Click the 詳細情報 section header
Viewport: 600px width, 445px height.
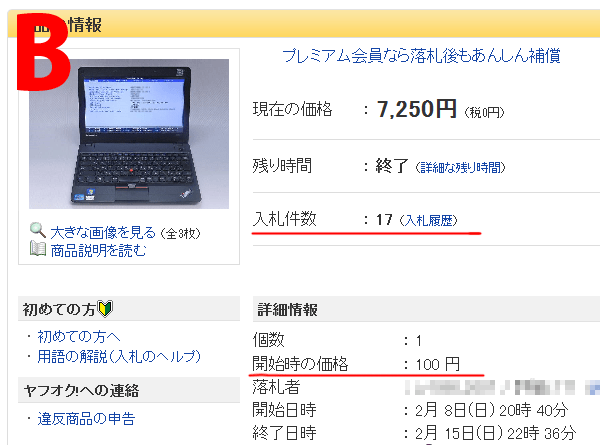[290, 309]
